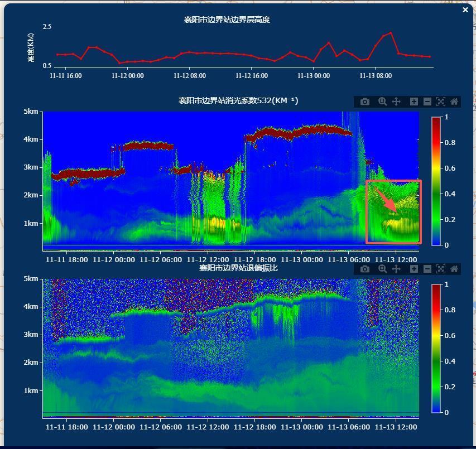Screen dimensions: 476x449
Task: Select box zoom tool on extinction chart
Action: pos(382,102)
